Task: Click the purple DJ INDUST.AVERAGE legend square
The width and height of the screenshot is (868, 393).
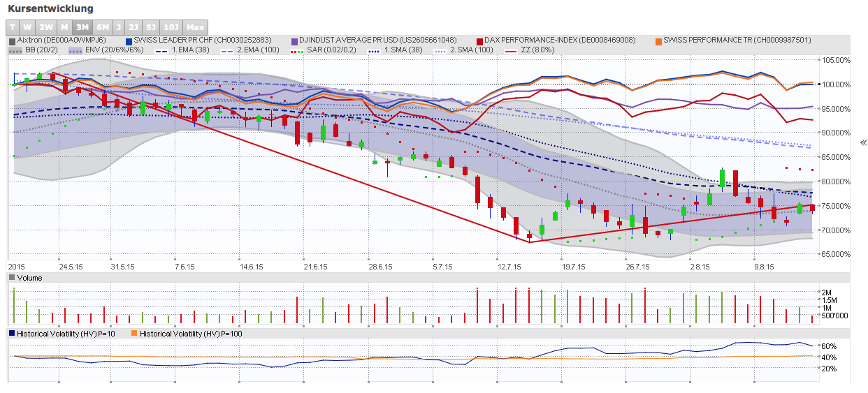Action: 294,40
